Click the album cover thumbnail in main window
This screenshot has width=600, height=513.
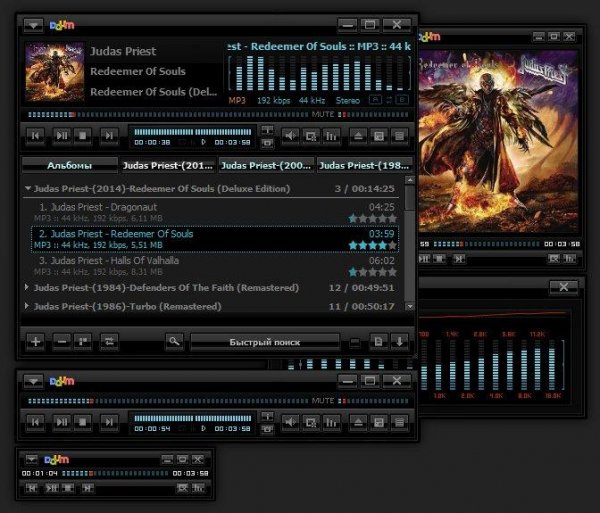pos(55,72)
